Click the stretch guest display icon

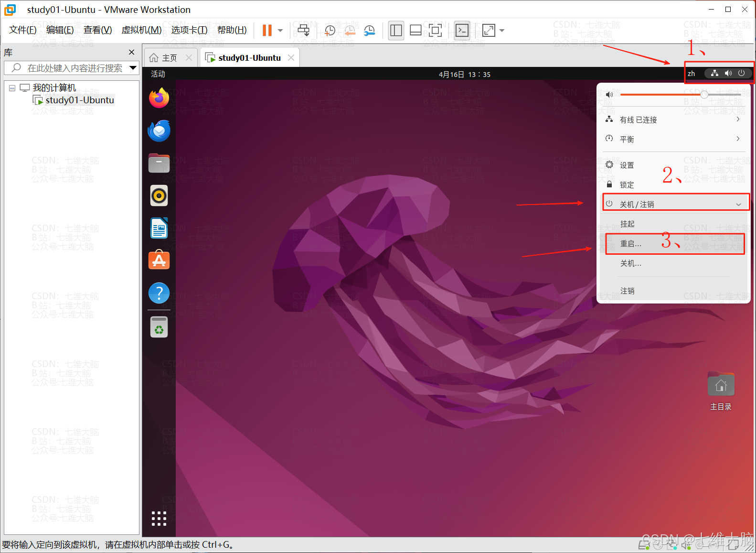[489, 31]
